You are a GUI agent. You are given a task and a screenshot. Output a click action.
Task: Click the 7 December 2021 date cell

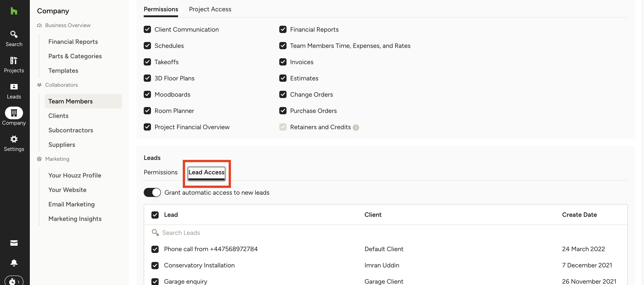pos(587,265)
